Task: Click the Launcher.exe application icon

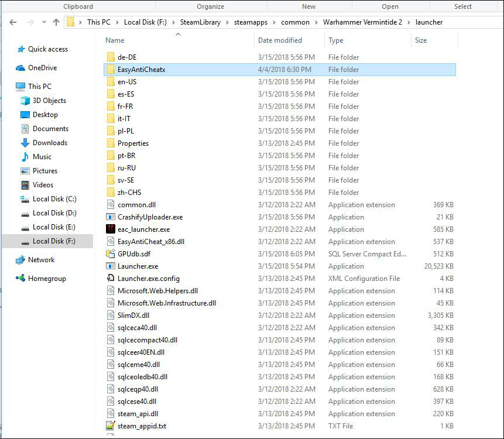Action: pos(111,266)
